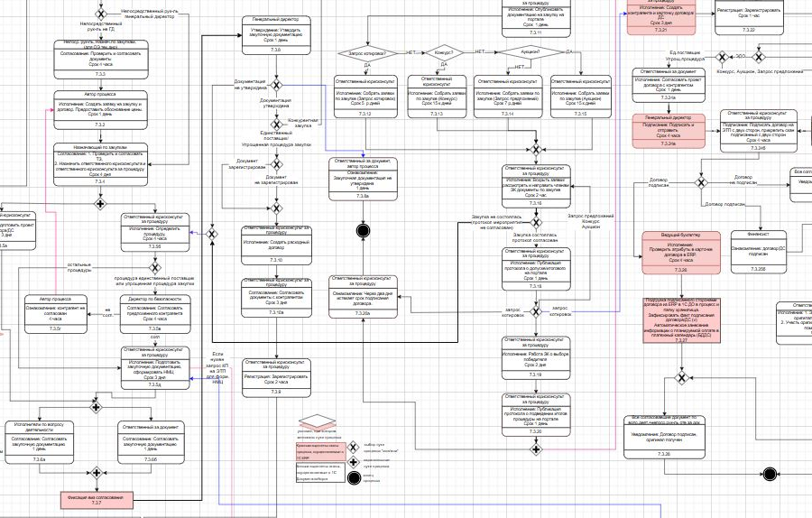Select pink Ведущий бухгалтер box 7.3.25

[681, 253]
